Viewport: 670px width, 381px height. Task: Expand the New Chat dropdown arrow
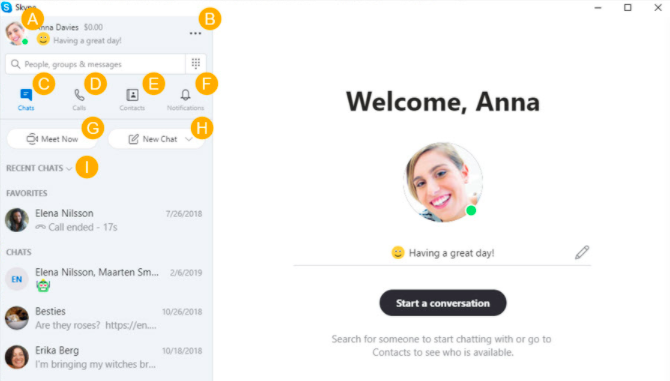(188, 139)
